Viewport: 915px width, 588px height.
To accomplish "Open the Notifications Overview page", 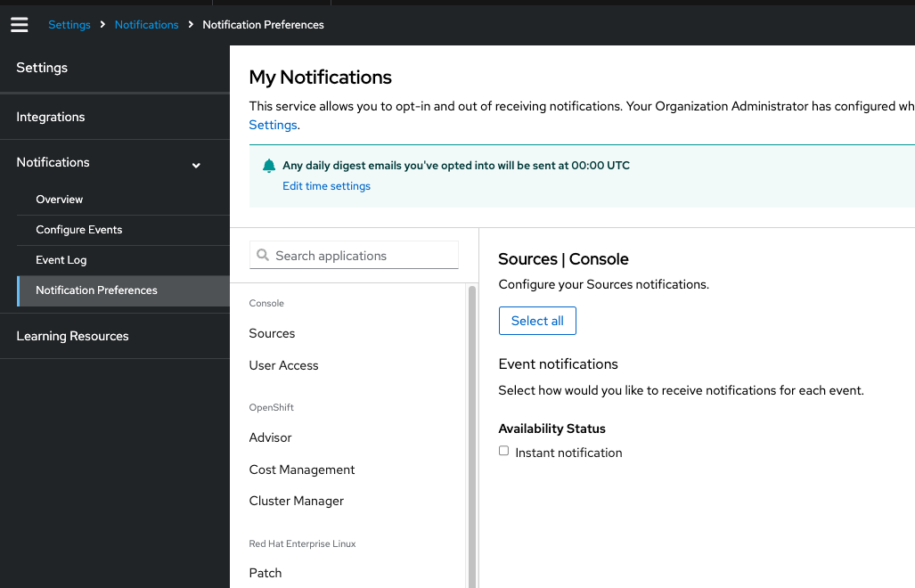I will point(60,200).
